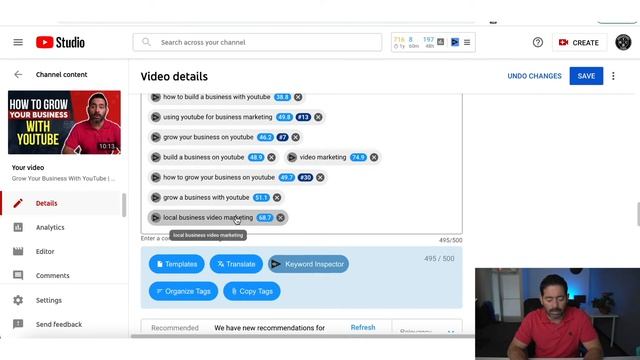Remove tag 'how to build a business with youtube'
Screen dimensions: 640x360
click(x=298, y=97)
